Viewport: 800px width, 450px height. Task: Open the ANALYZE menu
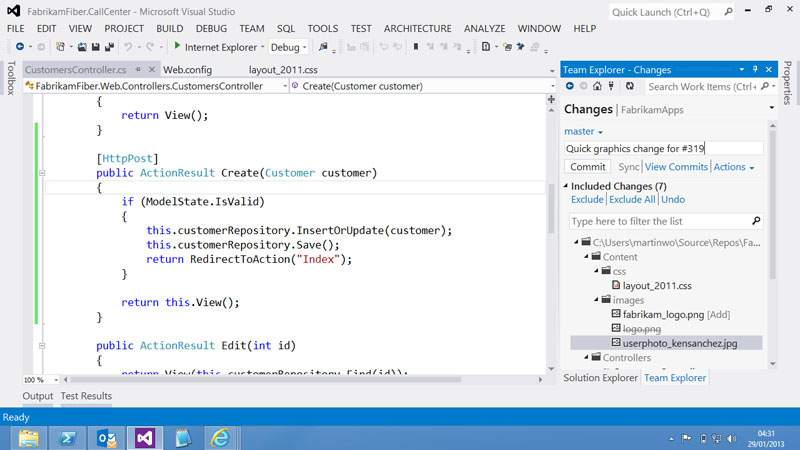coord(484,29)
